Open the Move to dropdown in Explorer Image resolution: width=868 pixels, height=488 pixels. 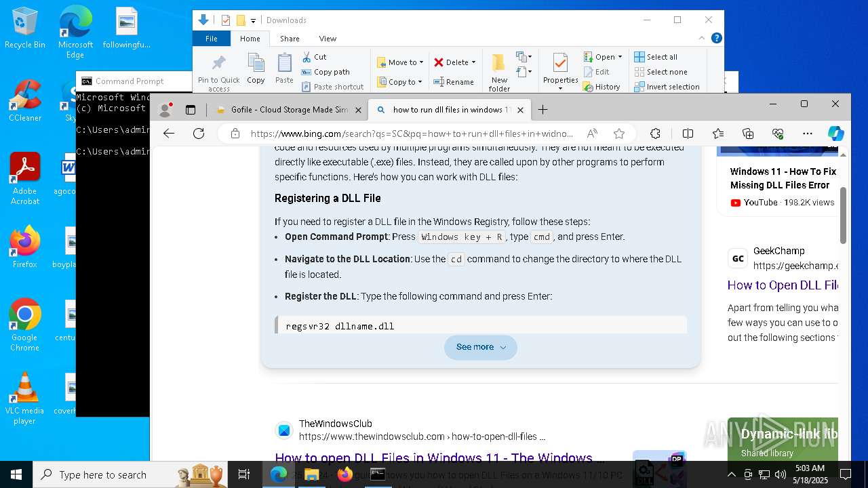point(400,62)
